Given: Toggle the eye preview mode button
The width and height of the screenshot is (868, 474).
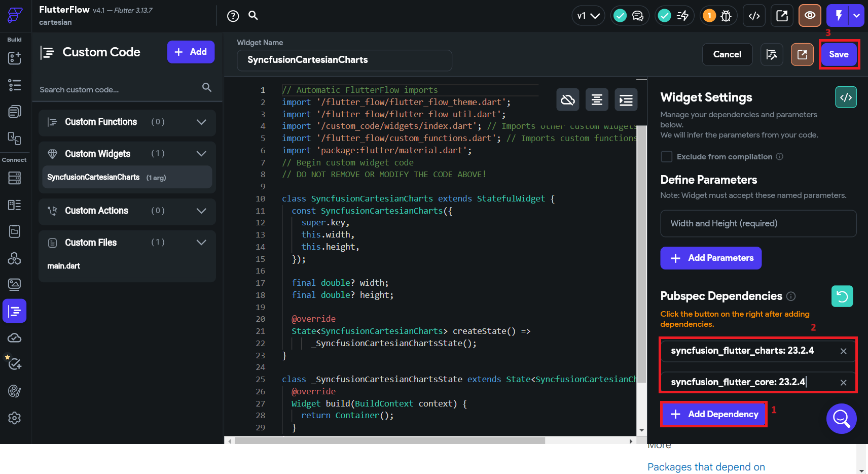Looking at the screenshot, I should tap(810, 16).
